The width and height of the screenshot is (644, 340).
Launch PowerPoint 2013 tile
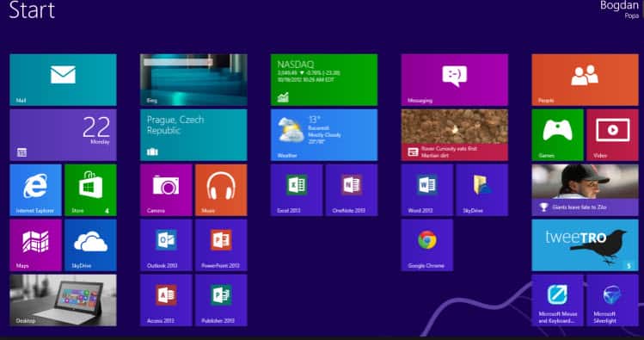[x=221, y=245]
